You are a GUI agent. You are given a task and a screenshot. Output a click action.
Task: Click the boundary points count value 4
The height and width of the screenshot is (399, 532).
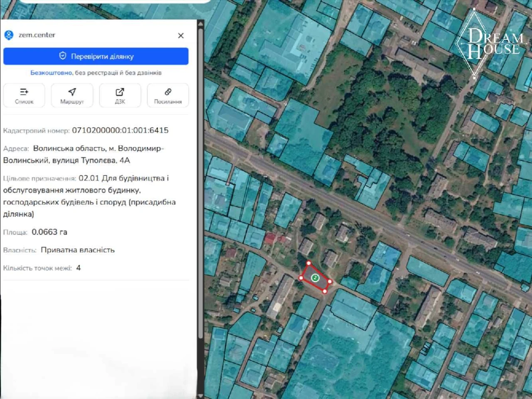[78, 268]
